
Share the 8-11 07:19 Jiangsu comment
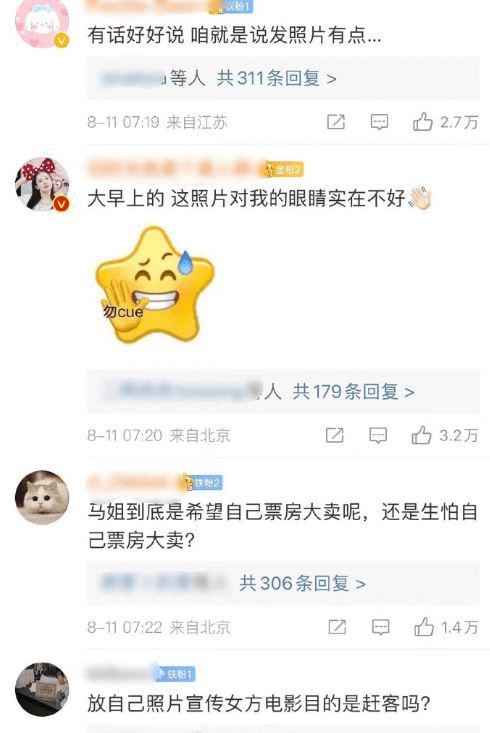pos(336,122)
